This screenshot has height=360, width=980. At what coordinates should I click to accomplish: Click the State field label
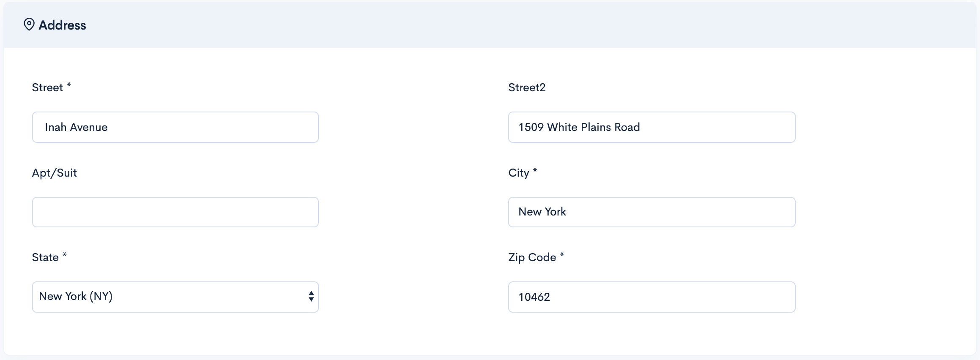(x=45, y=257)
